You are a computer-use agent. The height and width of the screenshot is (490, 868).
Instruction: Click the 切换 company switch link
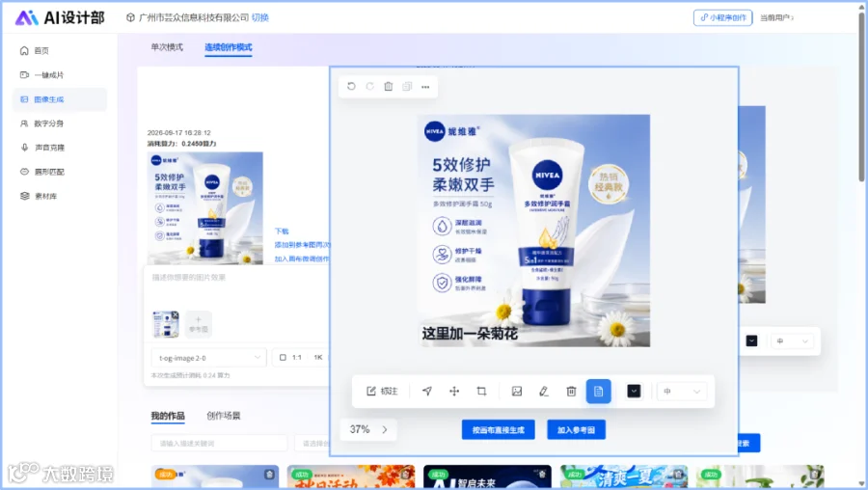coord(260,17)
